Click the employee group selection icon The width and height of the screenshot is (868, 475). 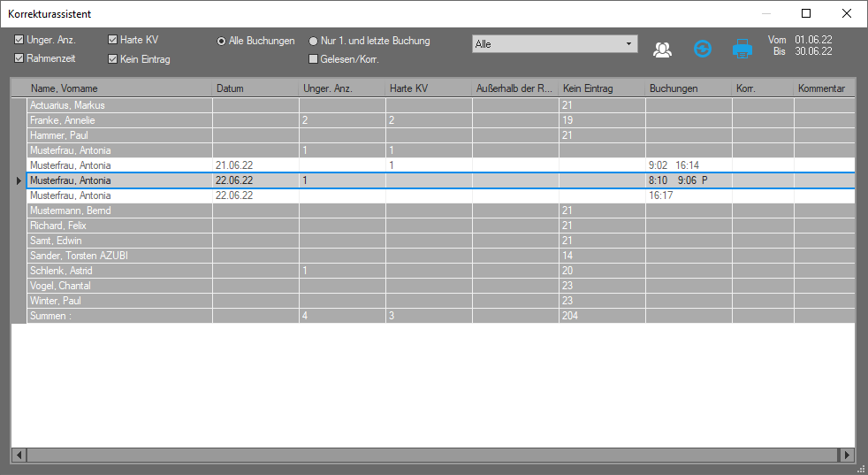tap(662, 50)
